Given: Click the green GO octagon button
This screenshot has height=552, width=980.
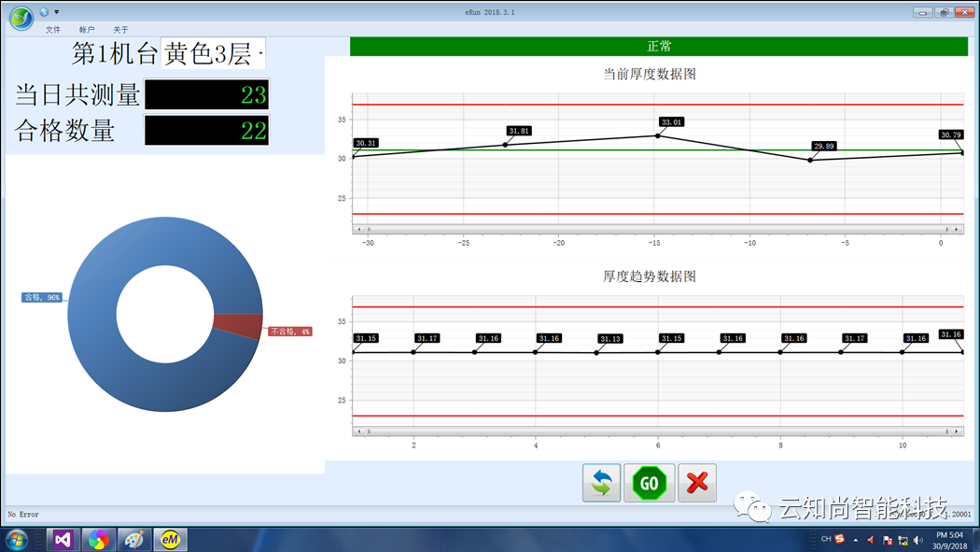Looking at the screenshot, I should coord(649,483).
